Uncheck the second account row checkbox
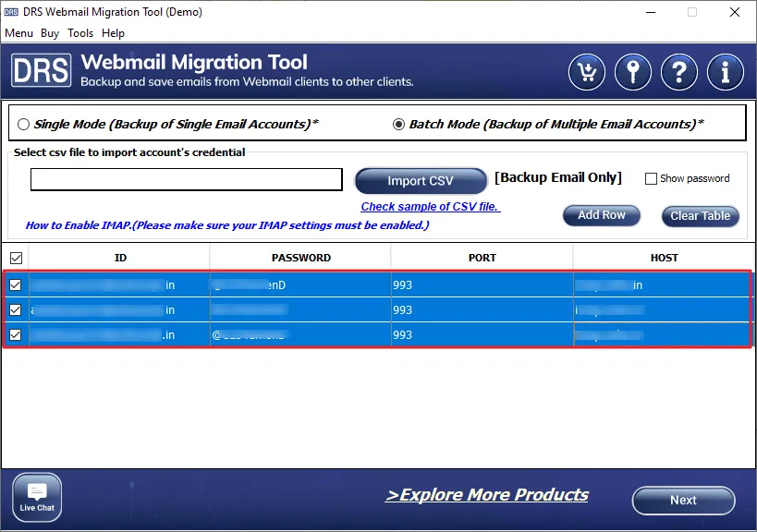This screenshot has width=757, height=532. [16, 309]
